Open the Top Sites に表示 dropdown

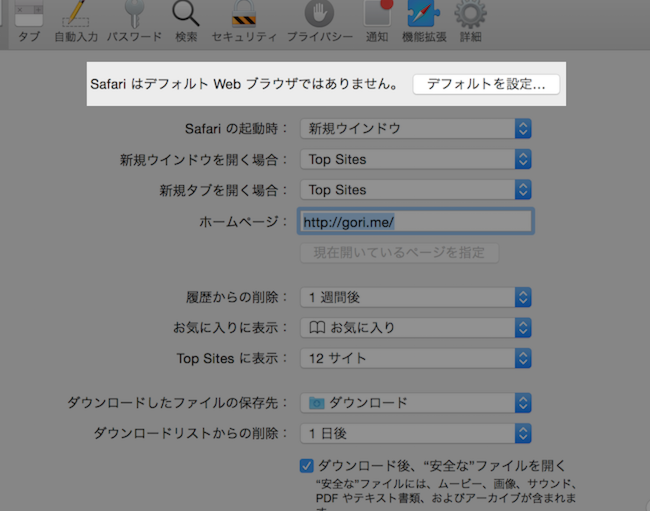(x=416, y=358)
